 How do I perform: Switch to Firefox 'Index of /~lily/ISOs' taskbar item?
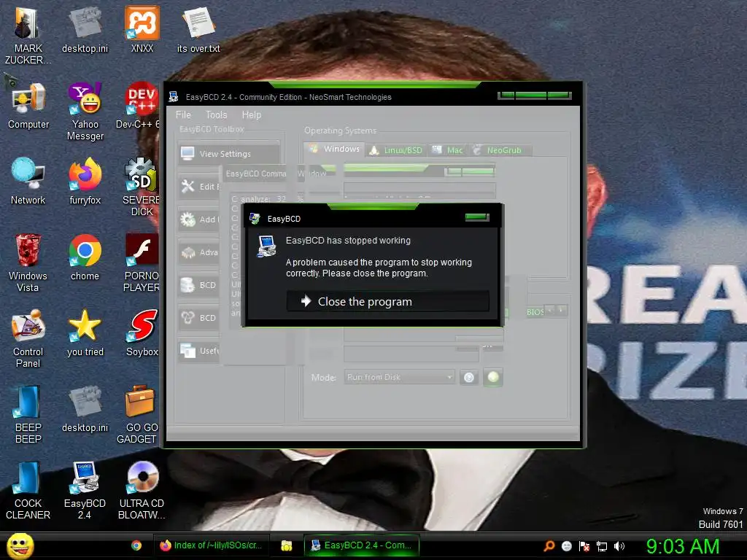click(x=212, y=545)
